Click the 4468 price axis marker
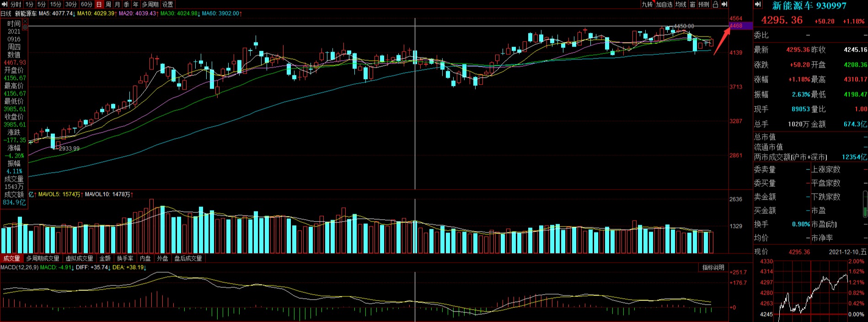 point(740,26)
